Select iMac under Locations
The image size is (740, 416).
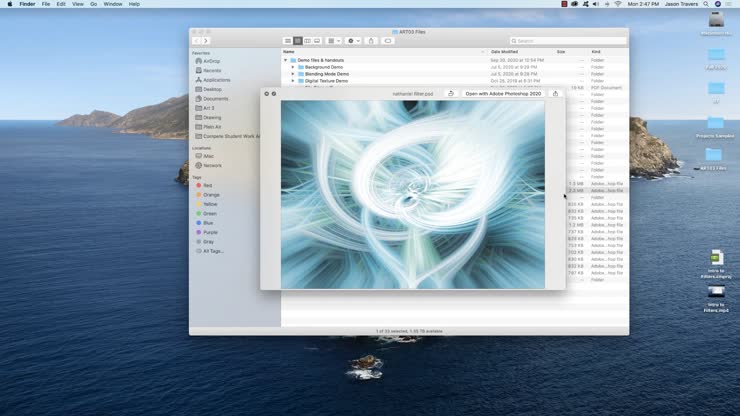click(x=205, y=156)
